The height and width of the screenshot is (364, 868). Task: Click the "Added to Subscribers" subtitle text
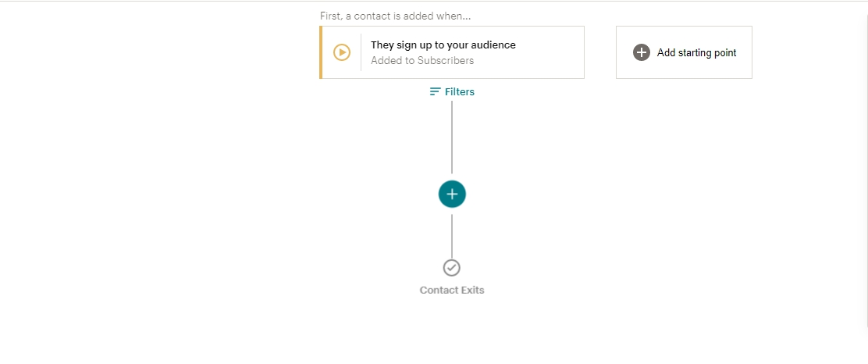tap(422, 60)
